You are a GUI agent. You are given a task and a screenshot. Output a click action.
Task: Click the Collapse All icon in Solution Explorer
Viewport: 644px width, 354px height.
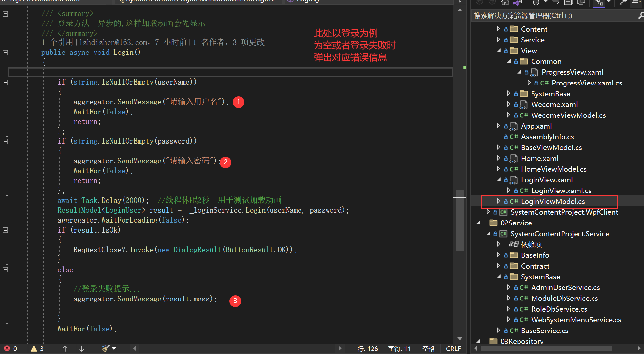click(568, 3)
